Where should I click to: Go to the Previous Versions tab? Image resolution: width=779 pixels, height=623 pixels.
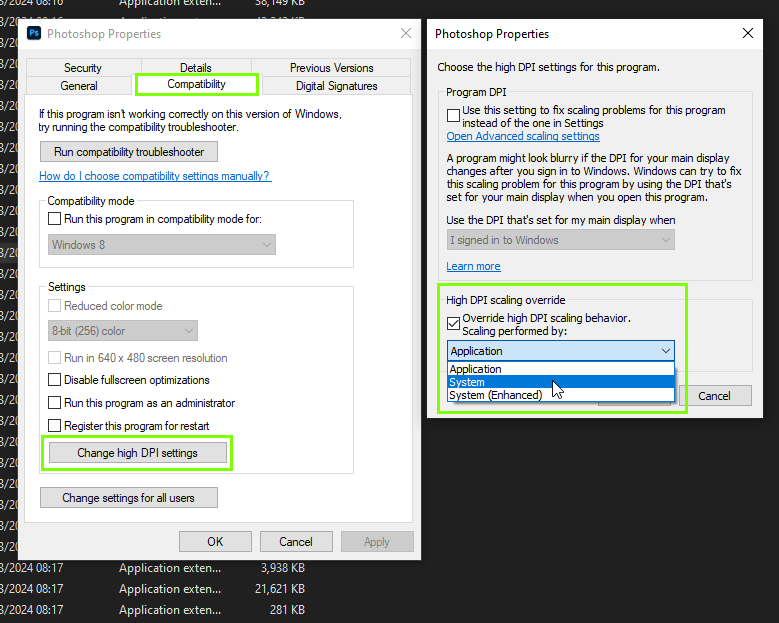(x=331, y=68)
